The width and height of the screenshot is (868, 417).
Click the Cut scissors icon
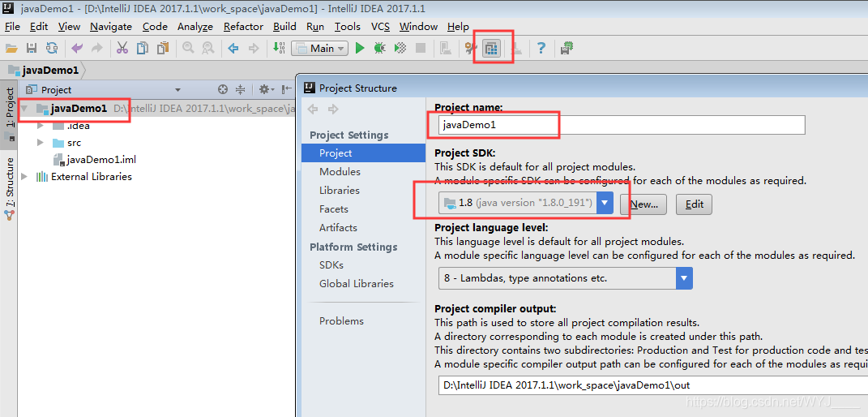(x=122, y=49)
